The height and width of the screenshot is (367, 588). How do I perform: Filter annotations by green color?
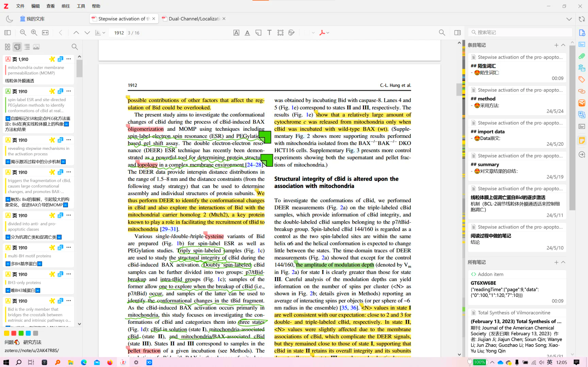21,333
